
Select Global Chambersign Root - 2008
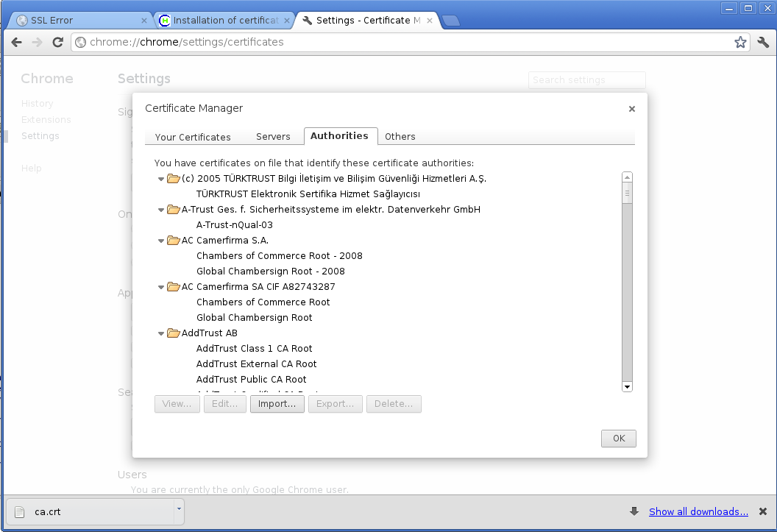[271, 271]
